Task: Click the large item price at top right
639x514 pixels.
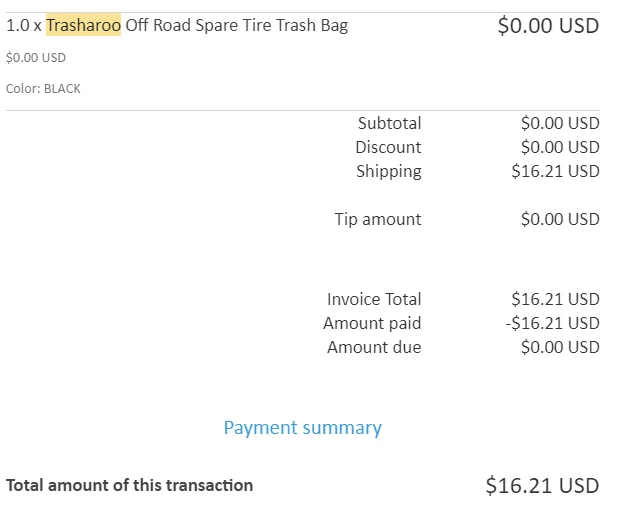Action: [548, 26]
